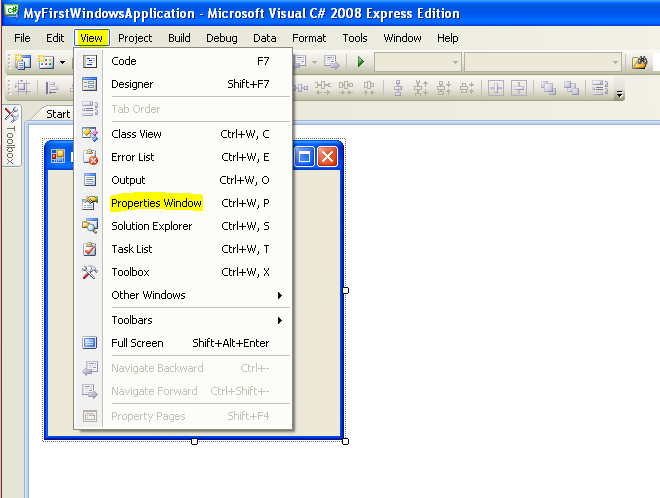Screen dimensions: 660x498
Task: Click the Align to Grid icon
Action: coord(22,88)
